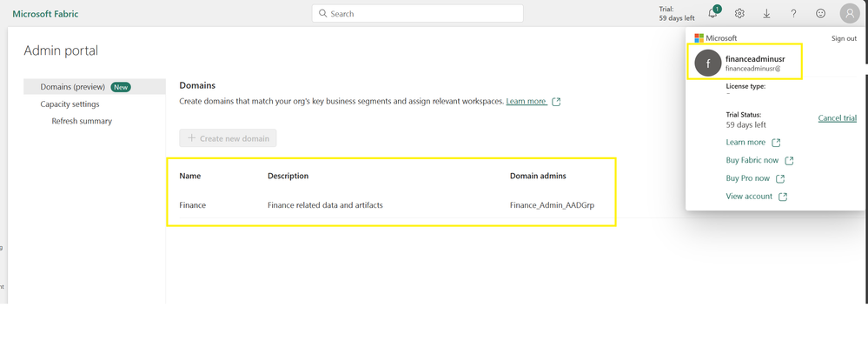This screenshot has height=361, width=868.
Task: Open Learn more link in account panel
Action: (x=745, y=143)
